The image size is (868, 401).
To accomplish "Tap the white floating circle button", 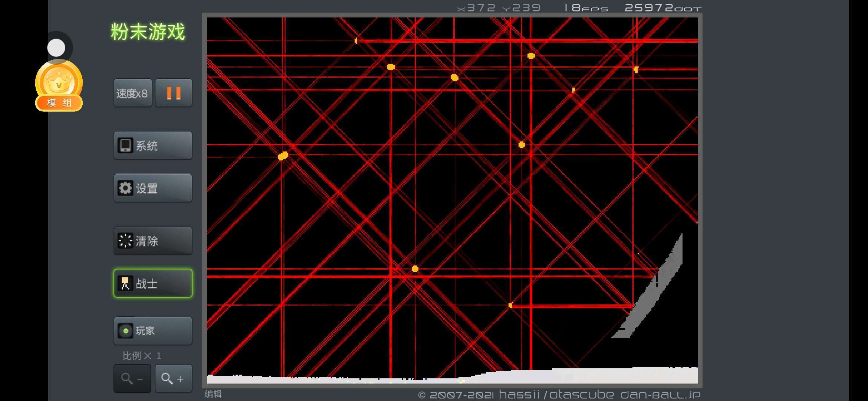I will click(56, 48).
